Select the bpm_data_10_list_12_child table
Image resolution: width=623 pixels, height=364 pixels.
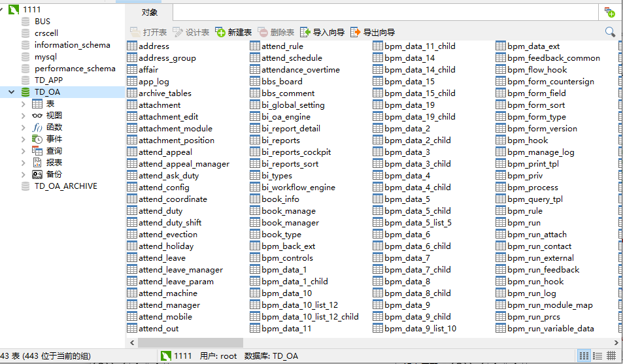pyautogui.click(x=310, y=317)
